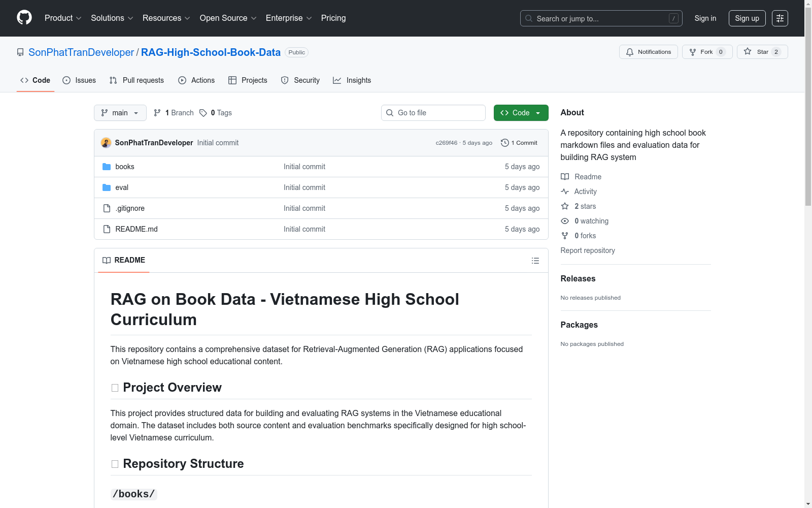812x508 pixels.
Task: Open Initial commit message for .gitignore row
Action: click(304, 208)
